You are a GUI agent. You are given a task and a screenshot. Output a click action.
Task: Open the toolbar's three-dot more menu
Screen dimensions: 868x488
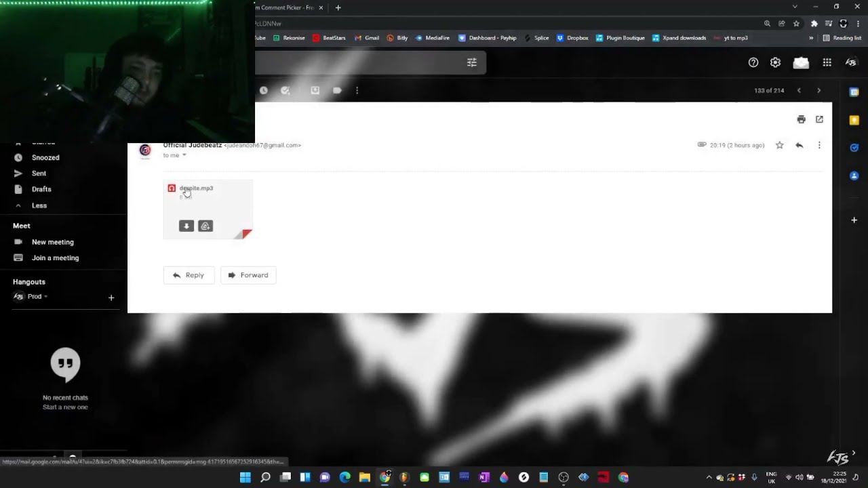point(357,90)
